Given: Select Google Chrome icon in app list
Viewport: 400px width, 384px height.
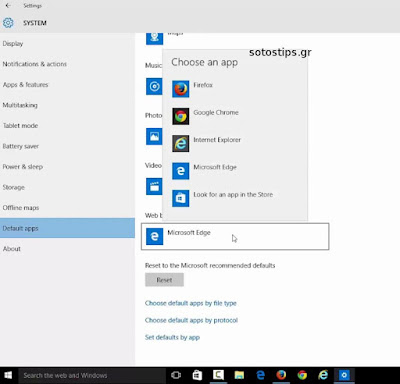Looking at the screenshot, I should [x=181, y=116].
